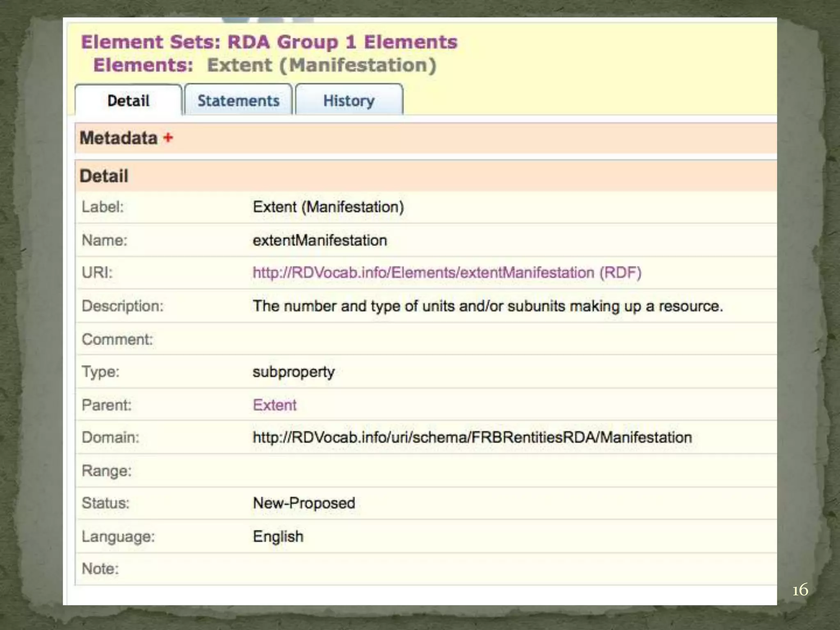The height and width of the screenshot is (630, 840).
Task: Click the Extent (Manifestation) label value
Action: [x=328, y=207]
